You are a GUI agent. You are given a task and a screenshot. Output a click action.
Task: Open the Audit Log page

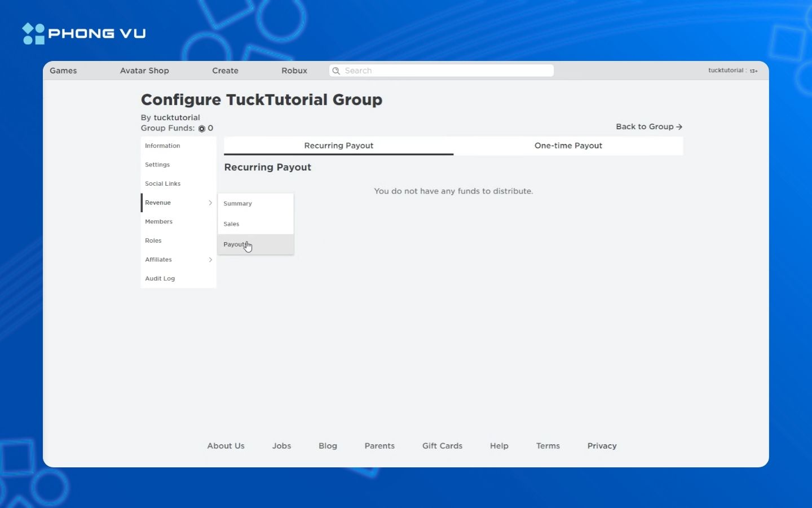[160, 279]
